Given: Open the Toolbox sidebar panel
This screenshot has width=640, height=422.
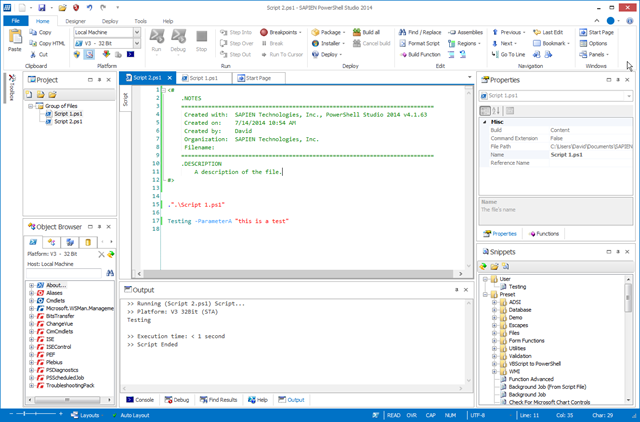Looking at the screenshot, I should (x=11, y=87).
